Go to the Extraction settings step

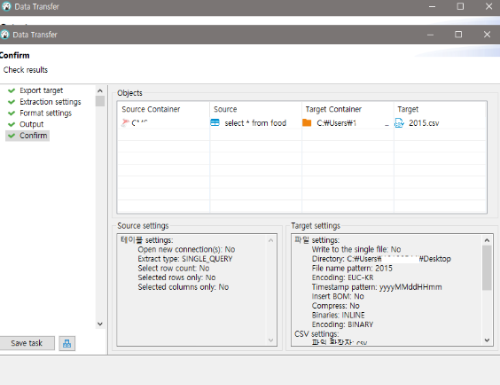click(50, 102)
